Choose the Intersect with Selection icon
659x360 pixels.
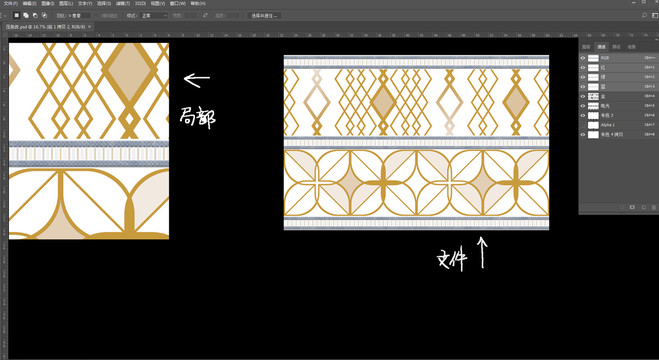pyautogui.click(x=44, y=16)
